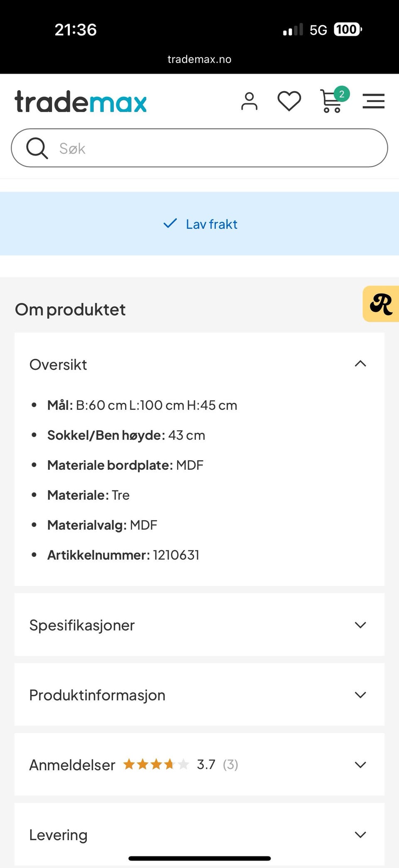Open the user account icon
399x868 pixels.
(x=249, y=101)
